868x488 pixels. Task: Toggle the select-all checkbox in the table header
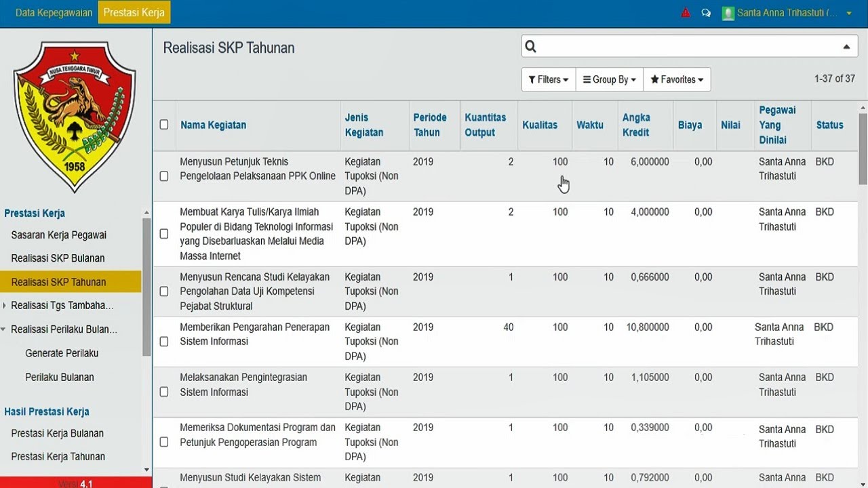(164, 125)
